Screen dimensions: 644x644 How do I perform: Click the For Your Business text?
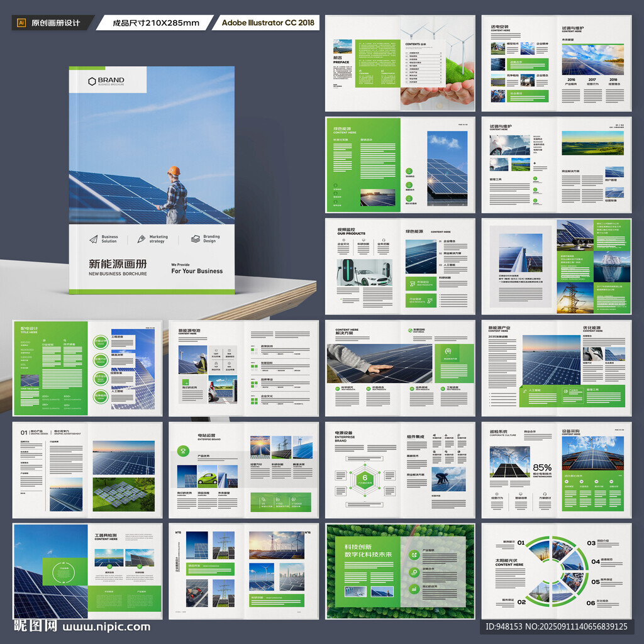point(197,271)
